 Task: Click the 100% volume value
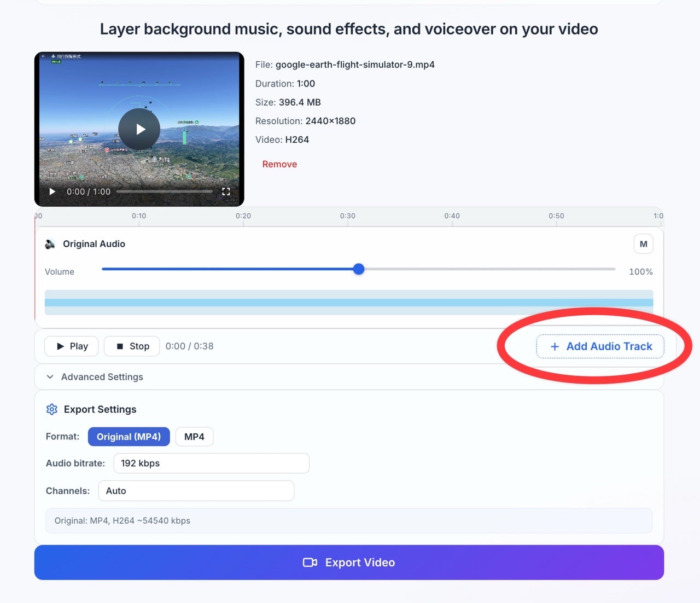(x=641, y=272)
